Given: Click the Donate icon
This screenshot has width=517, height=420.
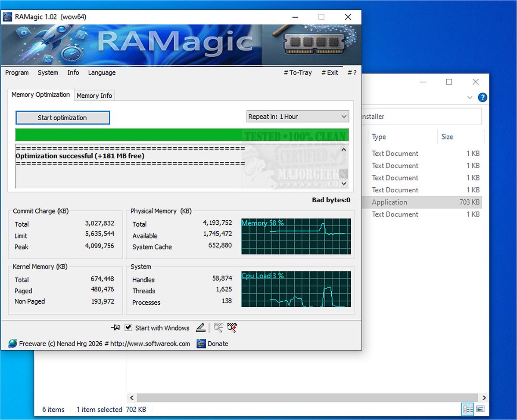Looking at the screenshot, I should click(x=201, y=343).
